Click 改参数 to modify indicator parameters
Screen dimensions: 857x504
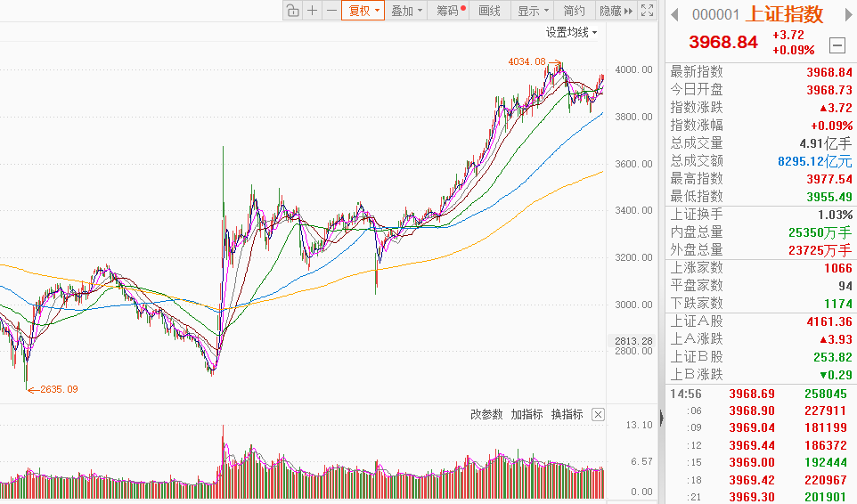pyautogui.click(x=486, y=414)
